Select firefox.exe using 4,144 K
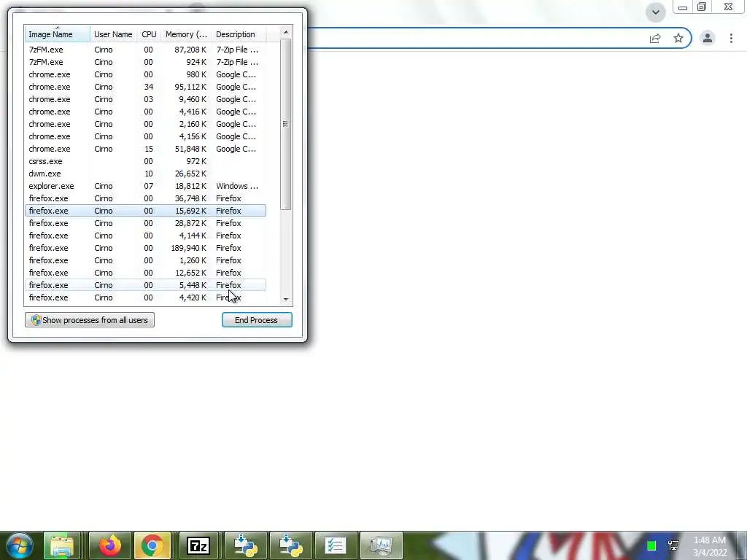Image resolution: width=747 pixels, height=560 pixels. [145, 236]
